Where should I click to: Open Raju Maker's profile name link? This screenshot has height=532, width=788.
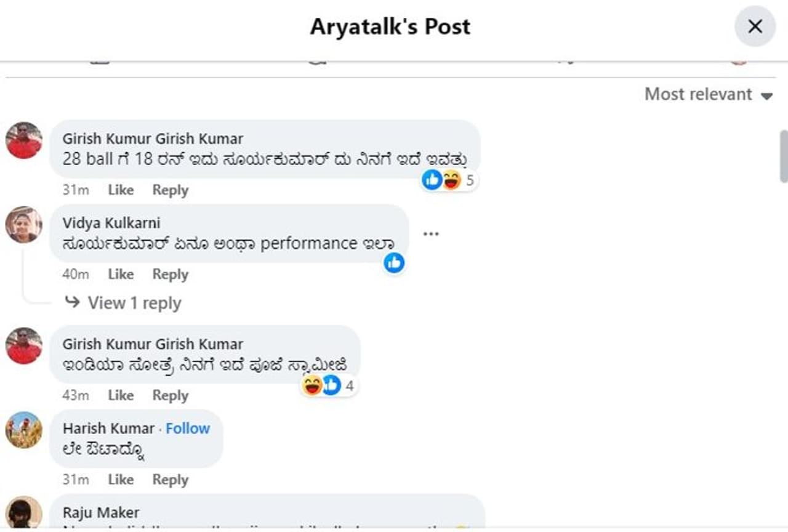pyautogui.click(x=101, y=512)
